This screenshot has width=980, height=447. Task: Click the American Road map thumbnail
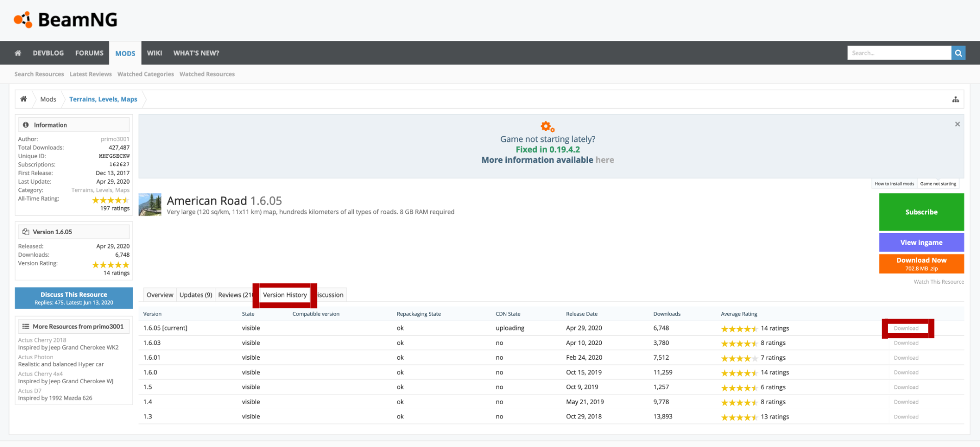(150, 205)
